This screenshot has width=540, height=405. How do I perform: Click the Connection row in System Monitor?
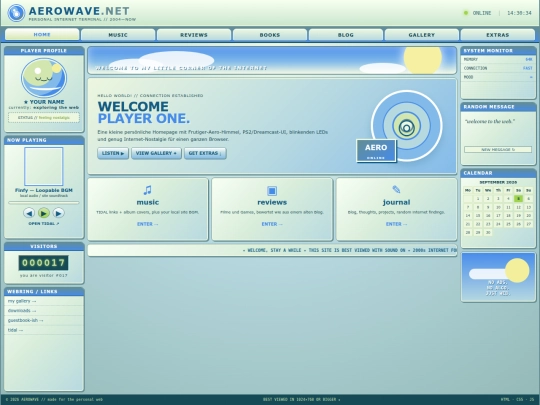498,68
